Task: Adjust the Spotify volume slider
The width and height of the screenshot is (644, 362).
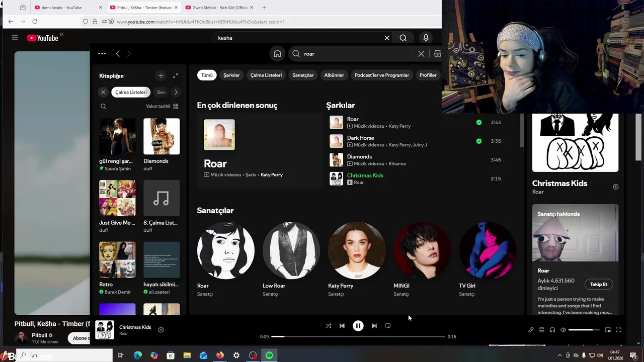Action: click(x=584, y=330)
